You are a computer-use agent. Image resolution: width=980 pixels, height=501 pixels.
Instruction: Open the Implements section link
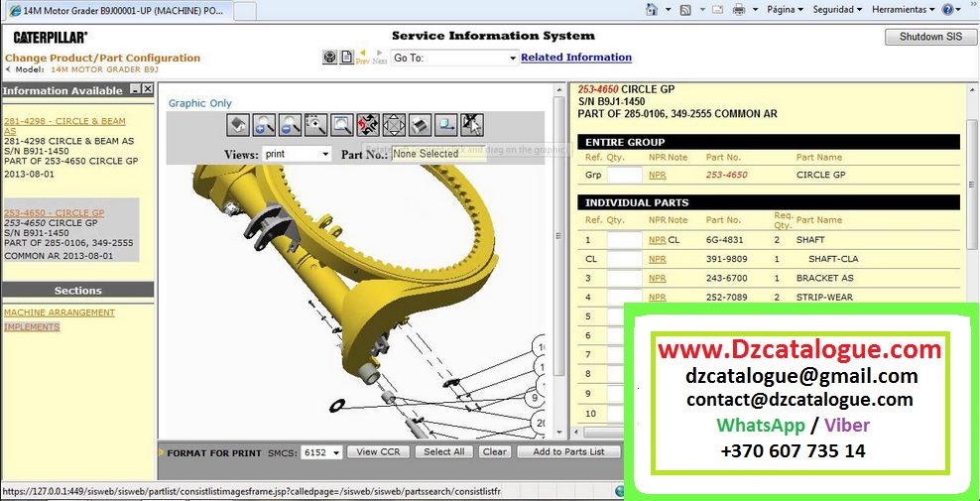pos(32,326)
